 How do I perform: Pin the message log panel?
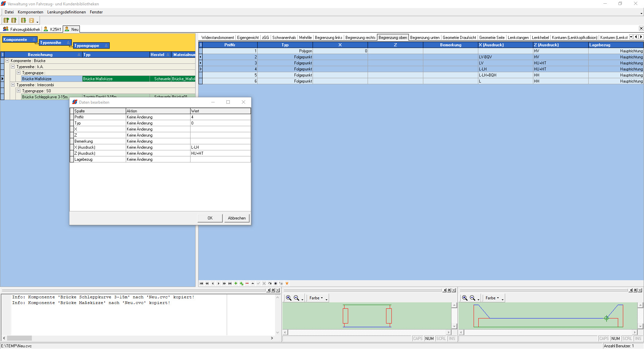pyautogui.click(x=273, y=290)
